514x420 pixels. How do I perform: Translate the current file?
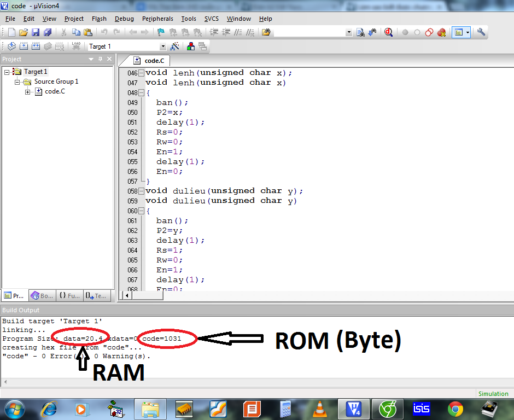[11, 46]
